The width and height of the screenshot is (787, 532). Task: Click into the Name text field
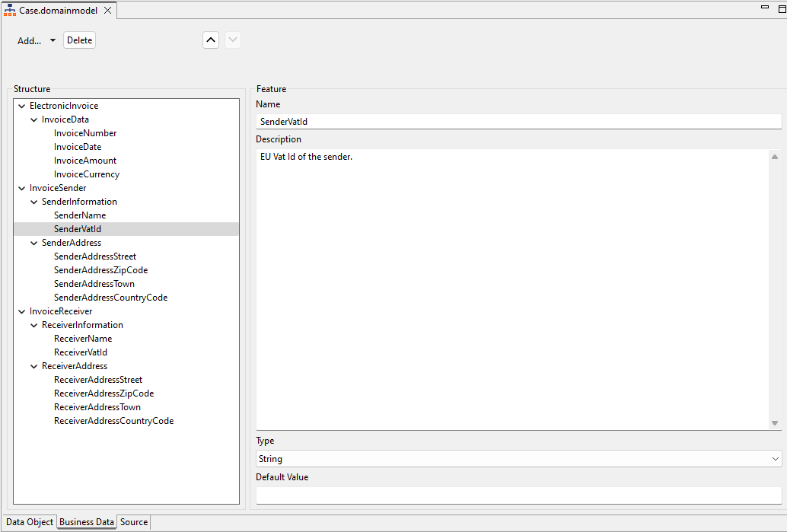(518, 122)
